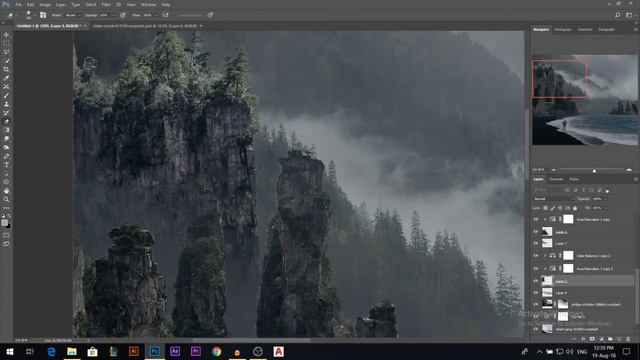The height and width of the screenshot is (360, 640).
Task: Lock transparent pixels in the Layers panel
Action: coord(545,208)
